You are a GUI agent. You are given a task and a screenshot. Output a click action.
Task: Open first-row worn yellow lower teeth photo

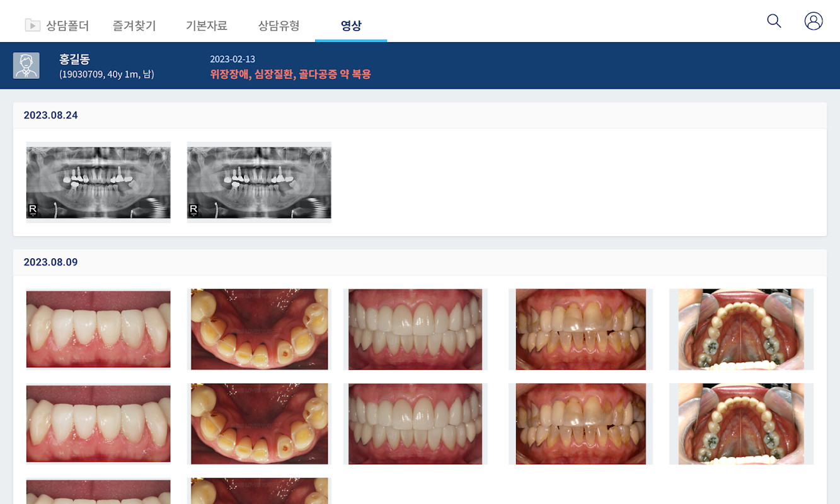pyautogui.click(x=259, y=329)
